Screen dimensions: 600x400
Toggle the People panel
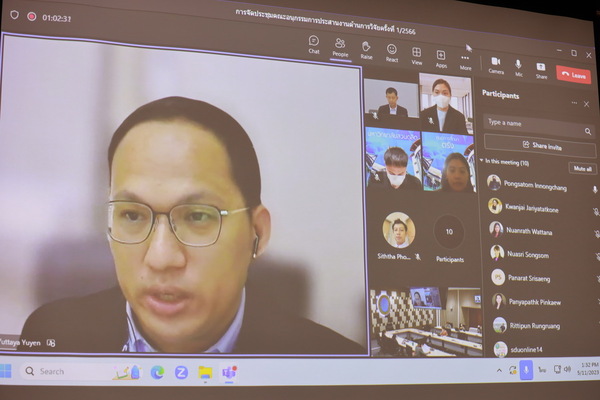340,48
